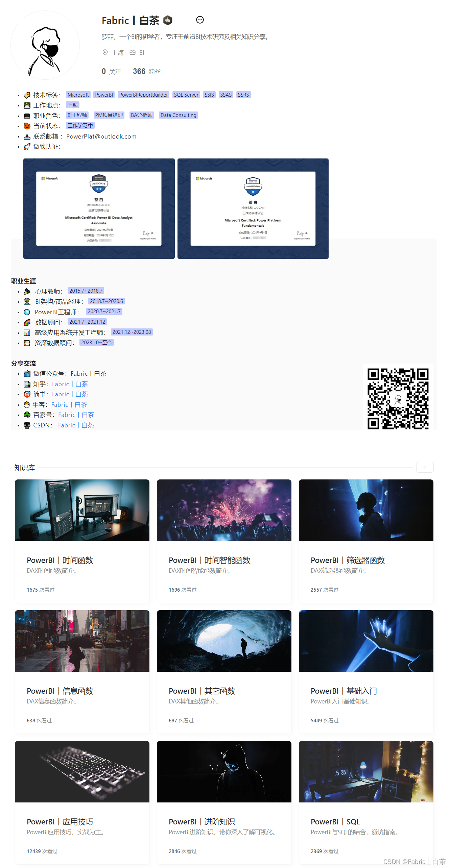The width and height of the screenshot is (451, 868).
Task: Open the 366 粉丝 followers count
Action: [x=147, y=71]
